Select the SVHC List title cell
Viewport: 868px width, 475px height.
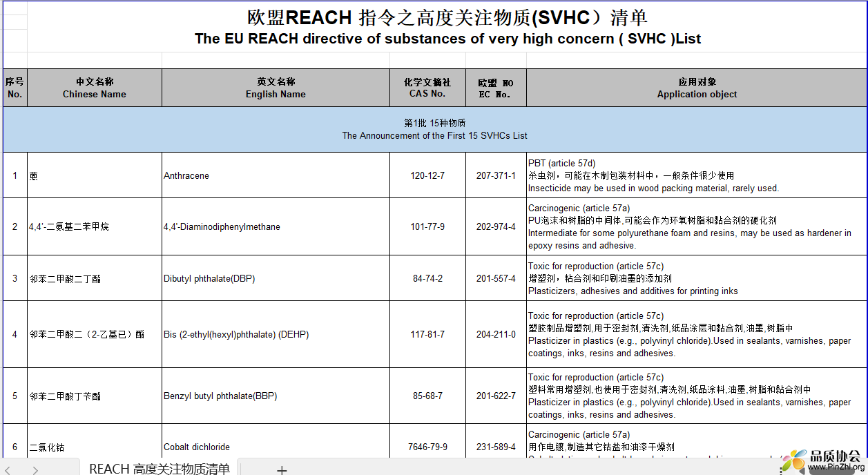447,27
